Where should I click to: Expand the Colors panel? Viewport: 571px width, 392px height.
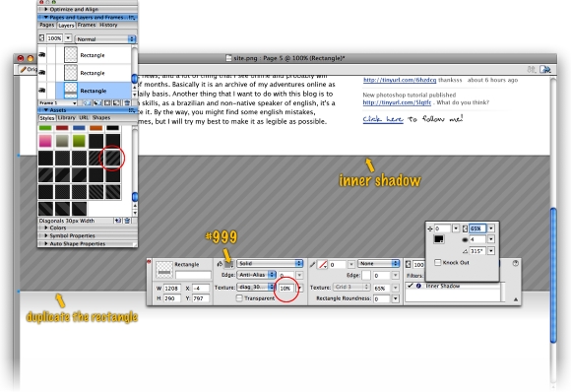click(x=46, y=228)
